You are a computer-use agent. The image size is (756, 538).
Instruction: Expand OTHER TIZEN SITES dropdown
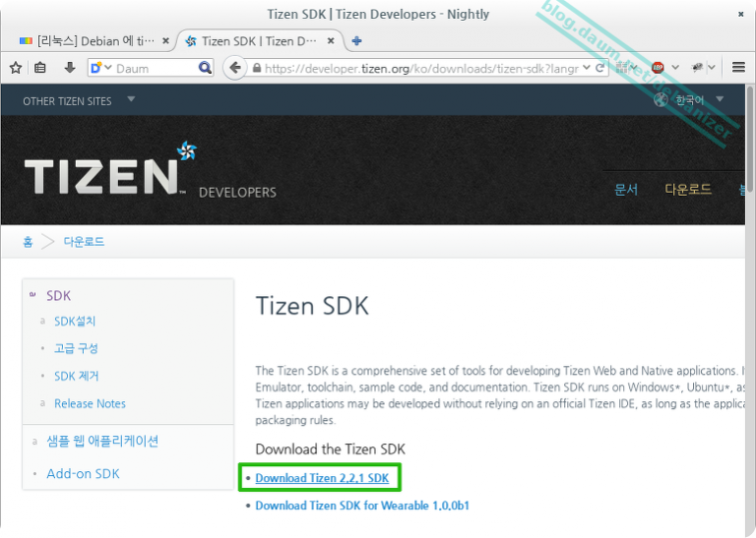tap(131, 99)
